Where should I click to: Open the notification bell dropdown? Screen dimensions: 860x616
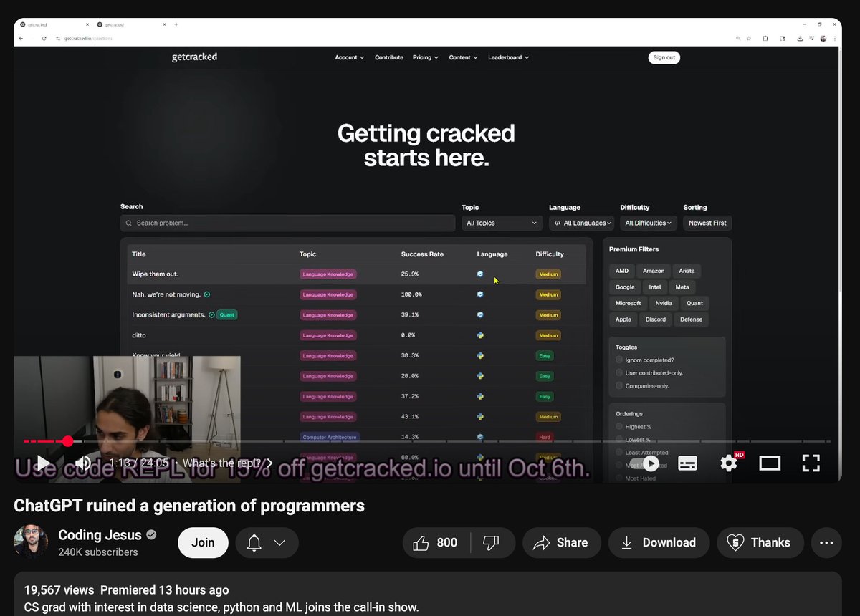(x=267, y=542)
